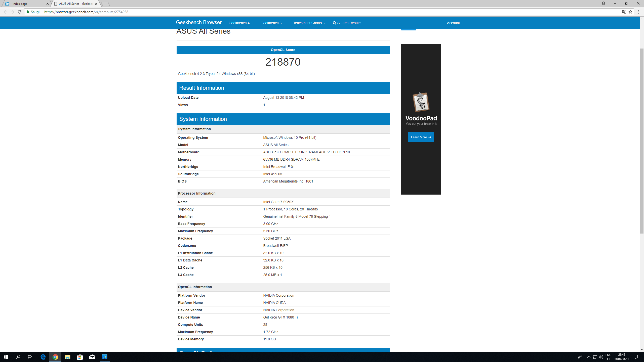
Task: Open File Explorer from the taskbar
Action: coord(68,357)
